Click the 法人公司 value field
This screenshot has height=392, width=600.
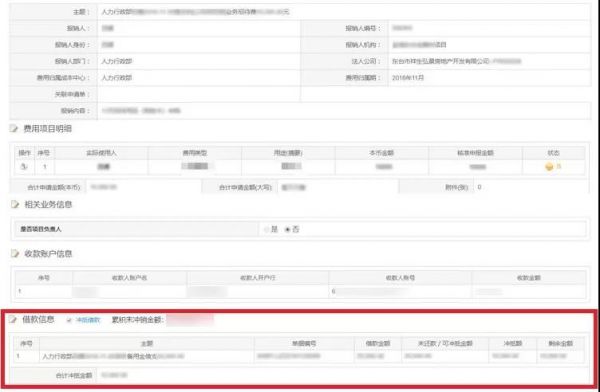[x=489, y=61]
